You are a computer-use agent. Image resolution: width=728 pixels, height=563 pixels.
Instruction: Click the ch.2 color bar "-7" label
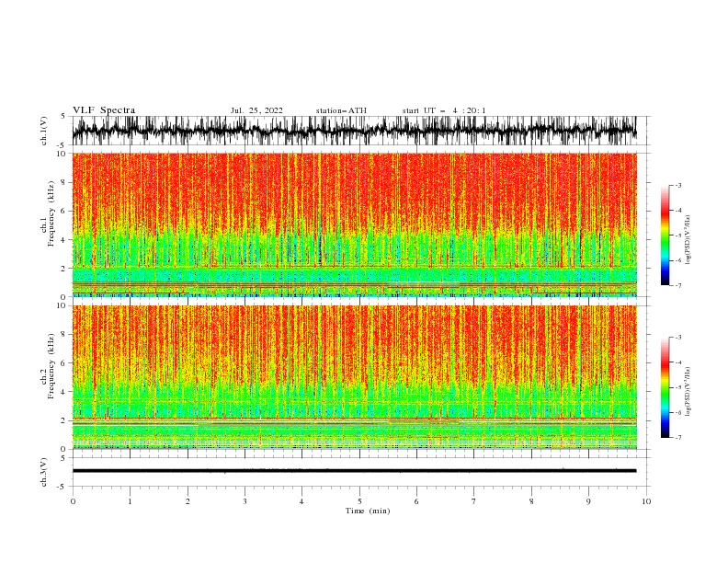pos(677,438)
